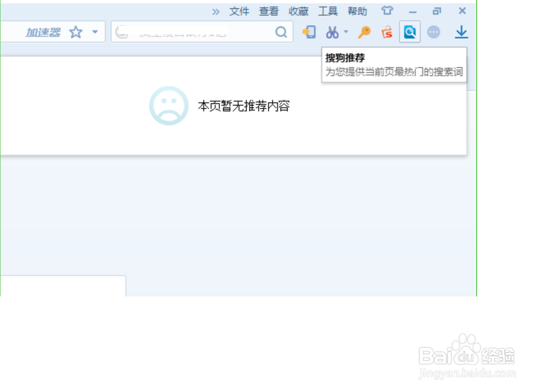The width and height of the screenshot is (546, 392).
Task: Select the scissors screenshot tool
Action: click(x=332, y=32)
